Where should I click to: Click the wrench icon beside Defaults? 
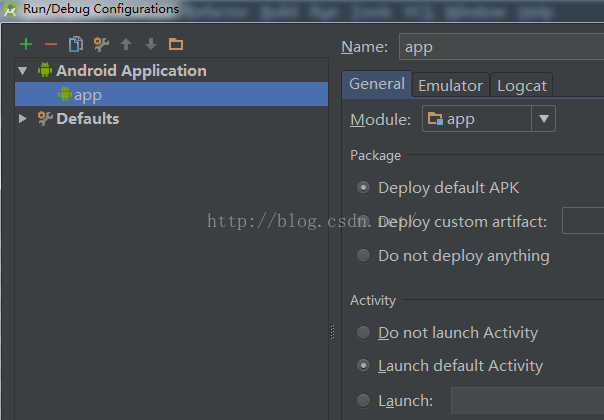click(x=45, y=119)
